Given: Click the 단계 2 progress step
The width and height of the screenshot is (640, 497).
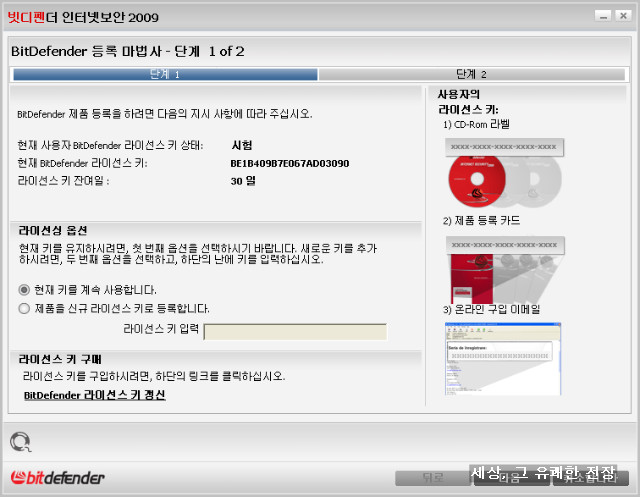Looking at the screenshot, I should pyautogui.click(x=471, y=74).
